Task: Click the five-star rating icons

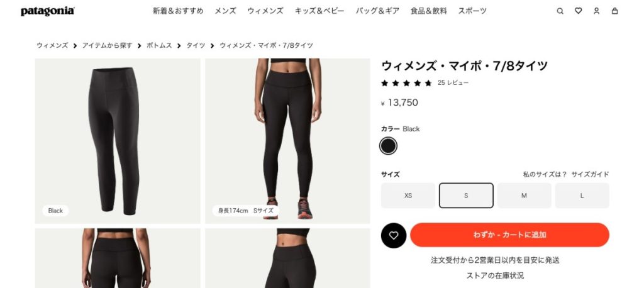Action: 406,83
